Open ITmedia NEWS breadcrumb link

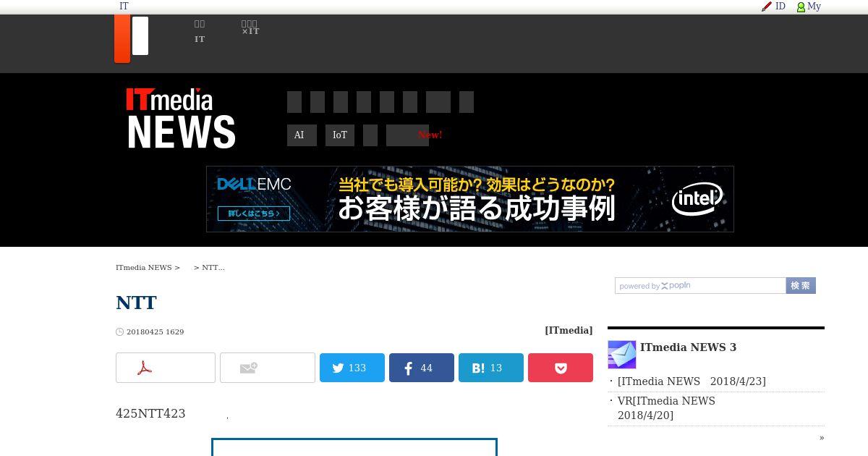click(x=144, y=268)
